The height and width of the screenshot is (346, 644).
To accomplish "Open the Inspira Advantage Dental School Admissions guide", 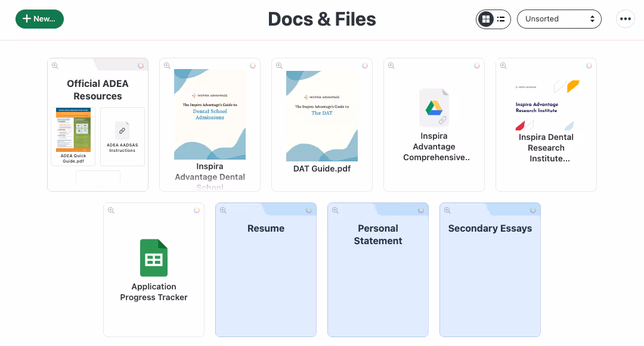I will 210,114.
